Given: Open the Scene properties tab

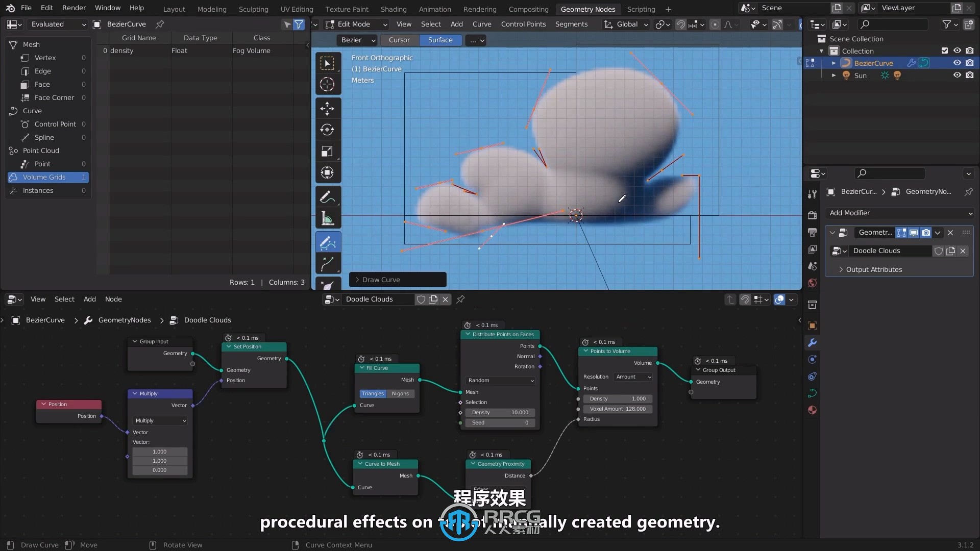Looking at the screenshot, I should point(812,266).
